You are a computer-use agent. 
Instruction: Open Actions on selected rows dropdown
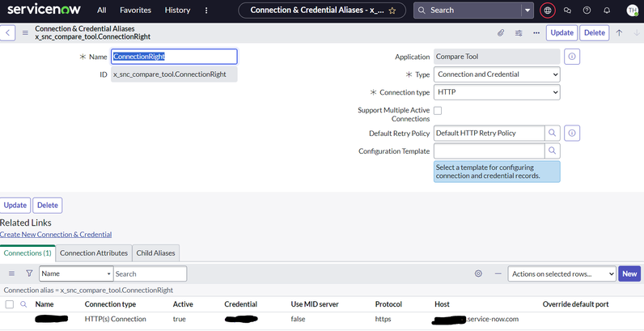tap(561, 274)
